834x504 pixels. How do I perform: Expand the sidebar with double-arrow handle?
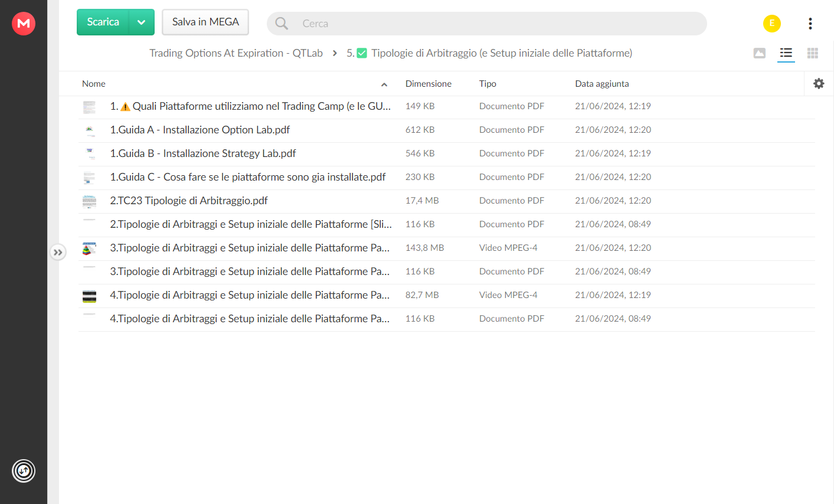pyautogui.click(x=58, y=253)
